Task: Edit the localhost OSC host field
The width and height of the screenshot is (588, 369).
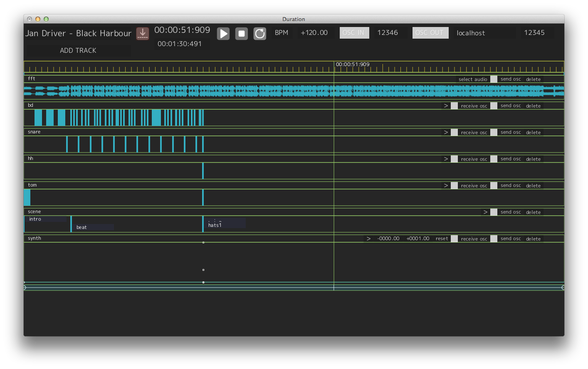Action: [x=484, y=33]
